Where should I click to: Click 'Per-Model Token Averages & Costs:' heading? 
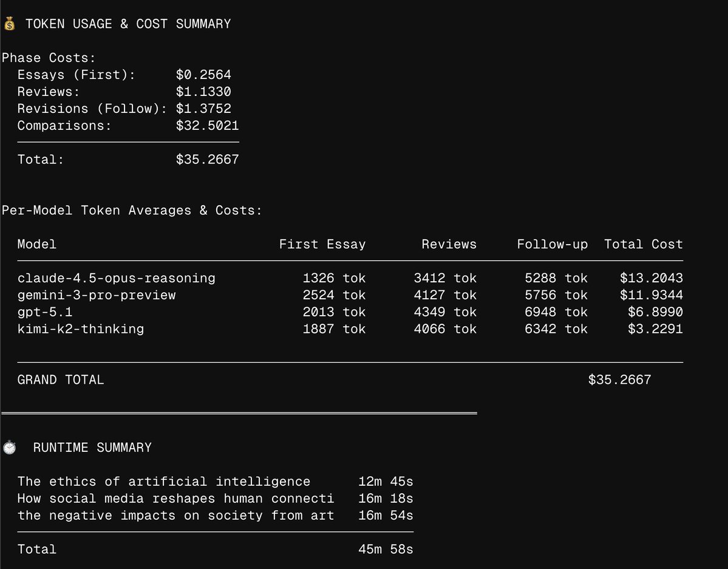click(132, 210)
